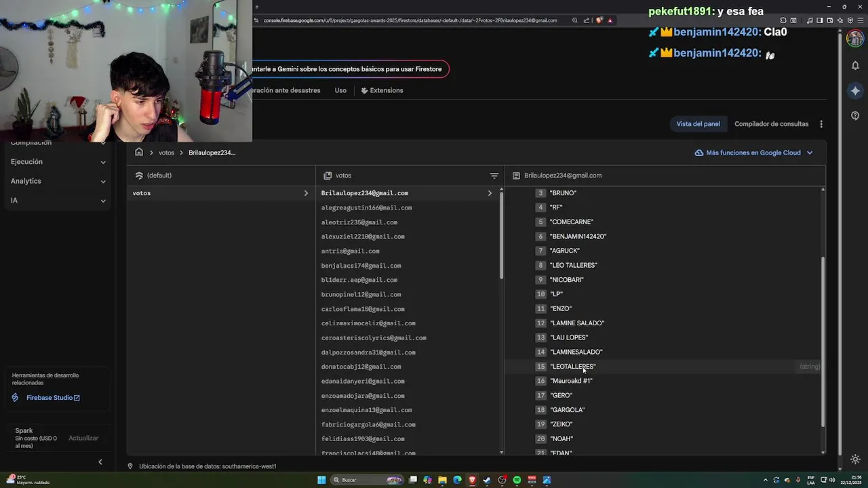Click the Windows Start button
Image resolution: width=868 pixels, height=488 pixels.
pos(321,480)
